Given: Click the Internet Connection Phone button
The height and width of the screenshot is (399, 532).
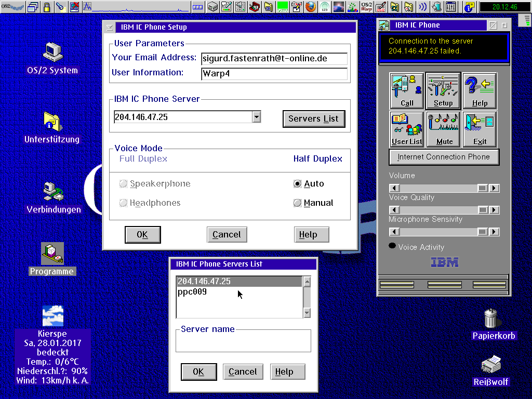Looking at the screenshot, I should coord(444,157).
